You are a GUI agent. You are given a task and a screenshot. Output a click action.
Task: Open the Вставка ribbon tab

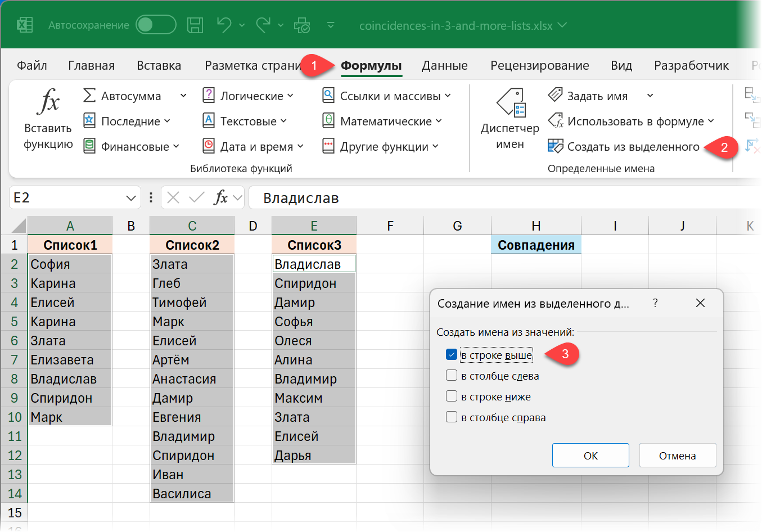pyautogui.click(x=159, y=66)
